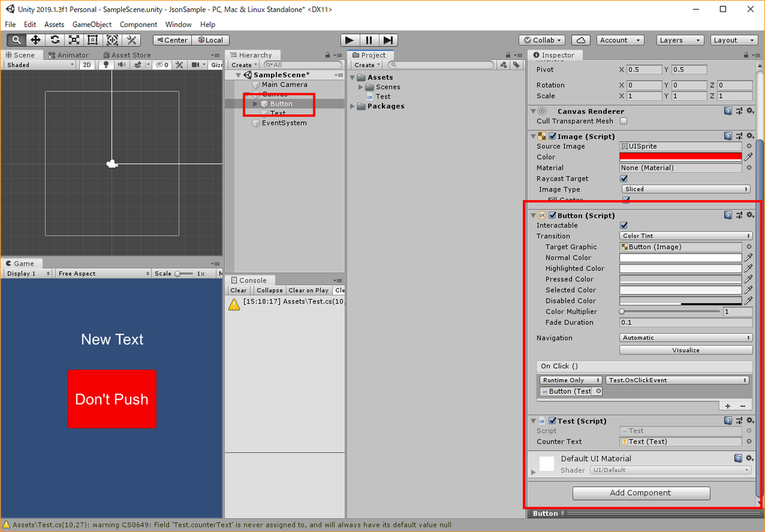This screenshot has width=765, height=532.
Task: Click Add Component button
Action: click(x=641, y=493)
